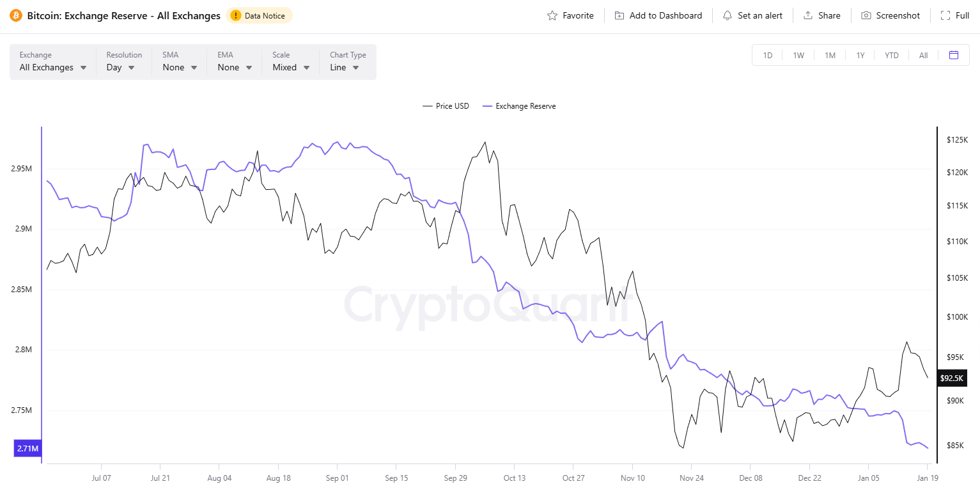This screenshot has width=980, height=491.
Task: Expand the Chart Type Line dropdown
Action: pyautogui.click(x=347, y=62)
